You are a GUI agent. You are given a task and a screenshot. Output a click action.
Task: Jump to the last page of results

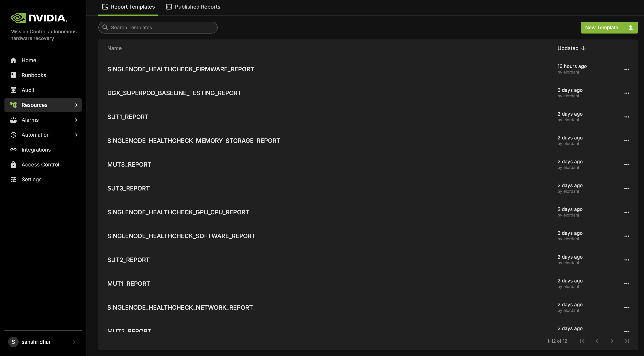pos(627,341)
